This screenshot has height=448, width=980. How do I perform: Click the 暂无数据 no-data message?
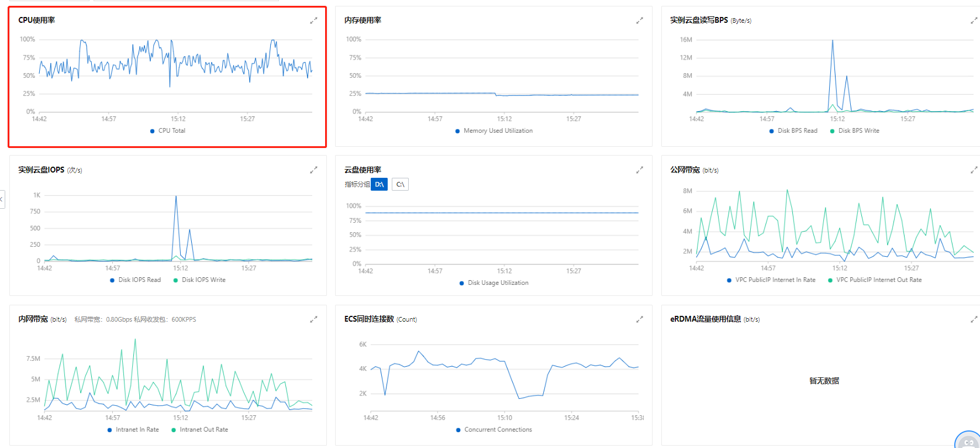[824, 381]
